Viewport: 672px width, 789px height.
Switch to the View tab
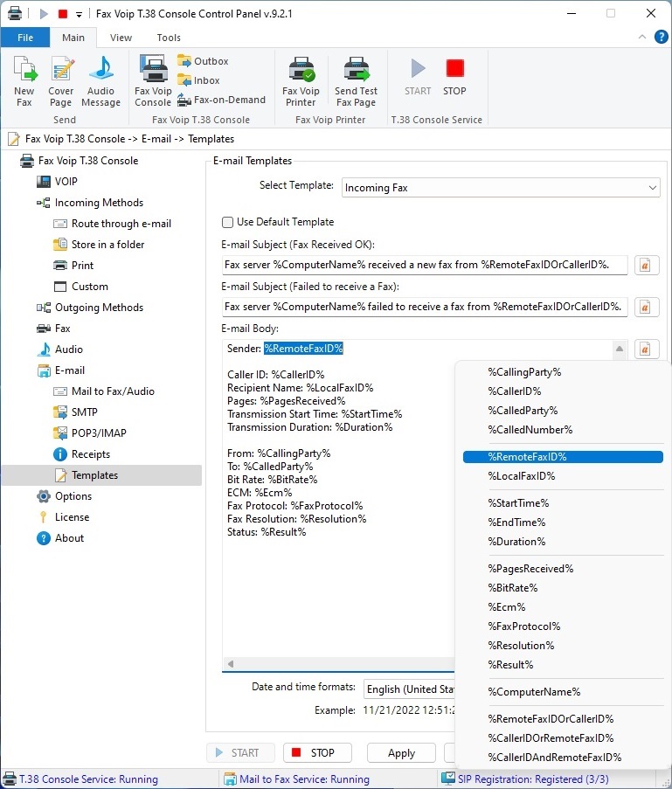pyautogui.click(x=121, y=38)
